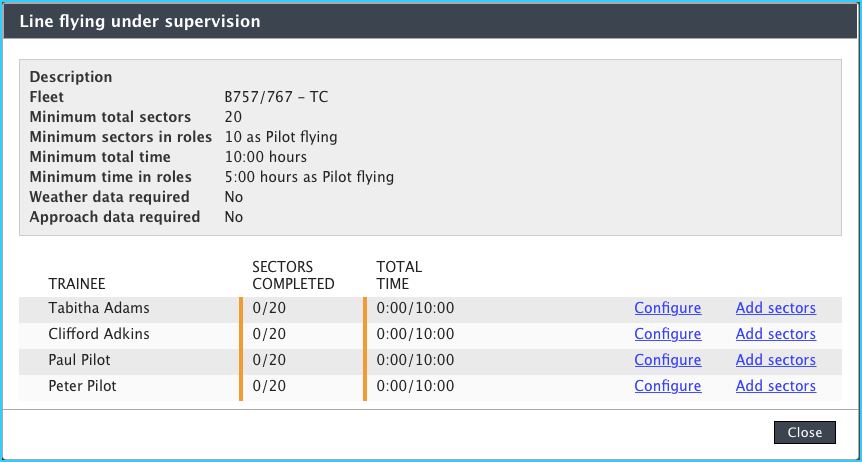
Task: Click the Trainee column header
Action: 77,284
